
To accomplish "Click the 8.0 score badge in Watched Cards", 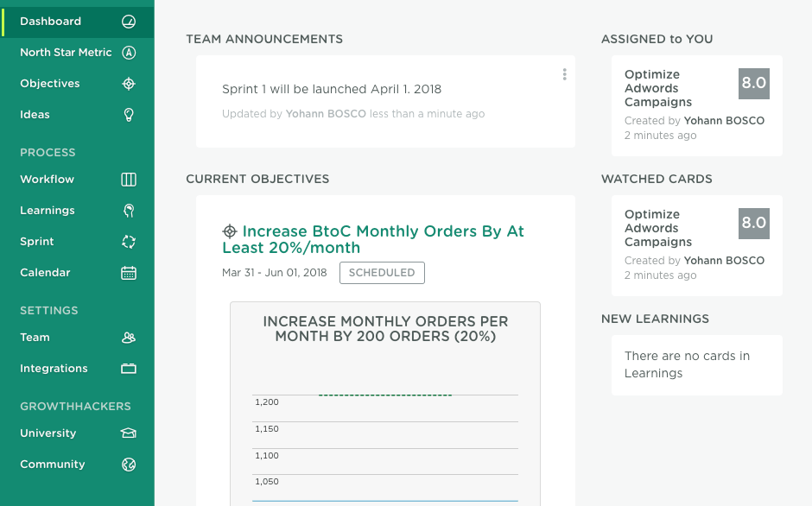I will click(x=754, y=224).
